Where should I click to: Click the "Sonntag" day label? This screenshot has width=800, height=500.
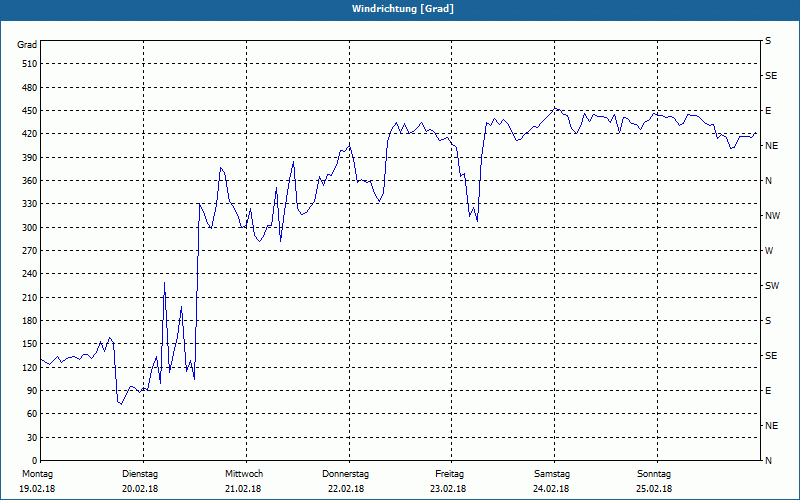click(654, 474)
